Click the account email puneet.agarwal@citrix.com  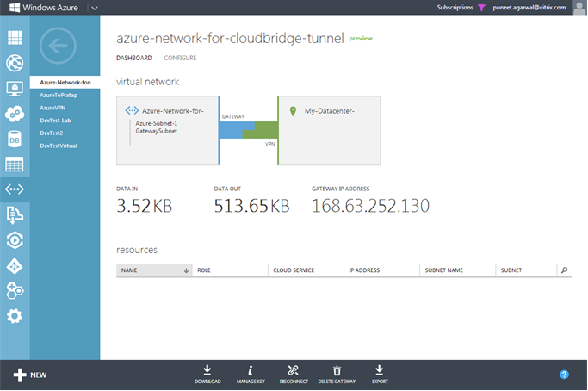pyautogui.click(x=529, y=7)
